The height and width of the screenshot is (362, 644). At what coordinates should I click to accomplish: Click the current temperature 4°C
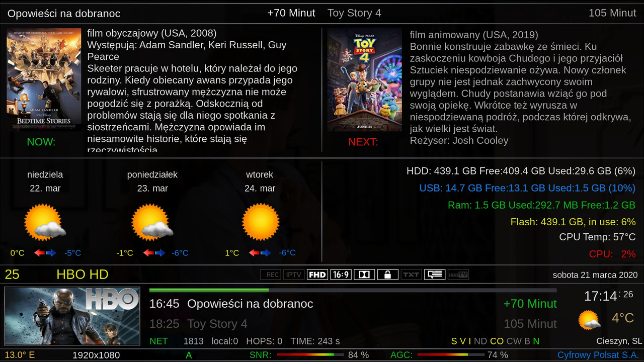pyautogui.click(x=622, y=318)
